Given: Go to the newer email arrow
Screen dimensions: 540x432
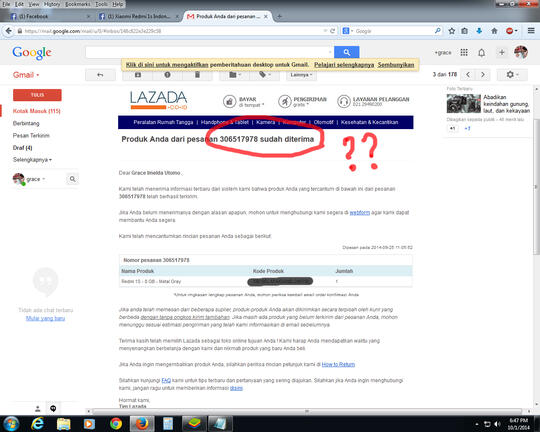Looking at the screenshot, I should click(x=468, y=74).
